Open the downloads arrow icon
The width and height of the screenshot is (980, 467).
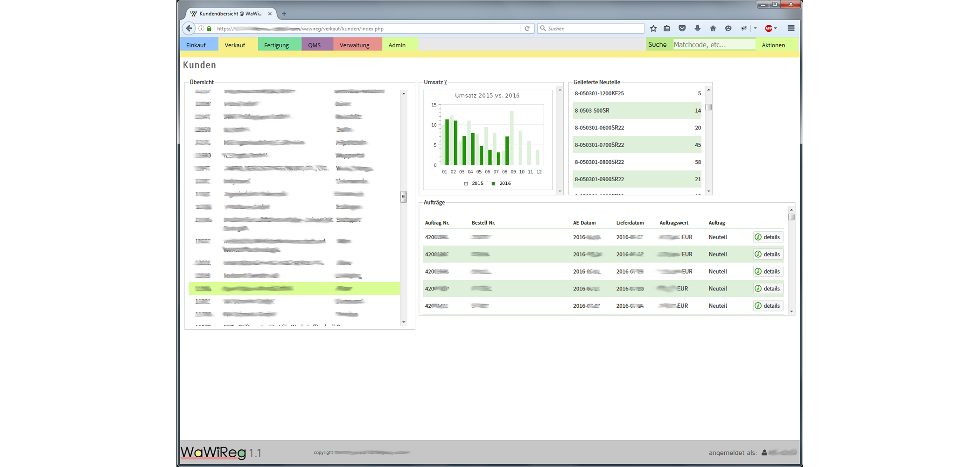pos(698,28)
